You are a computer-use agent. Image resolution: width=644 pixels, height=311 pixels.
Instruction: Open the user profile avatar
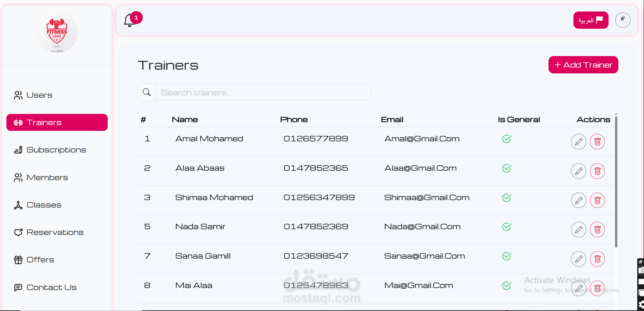pos(622,20)
